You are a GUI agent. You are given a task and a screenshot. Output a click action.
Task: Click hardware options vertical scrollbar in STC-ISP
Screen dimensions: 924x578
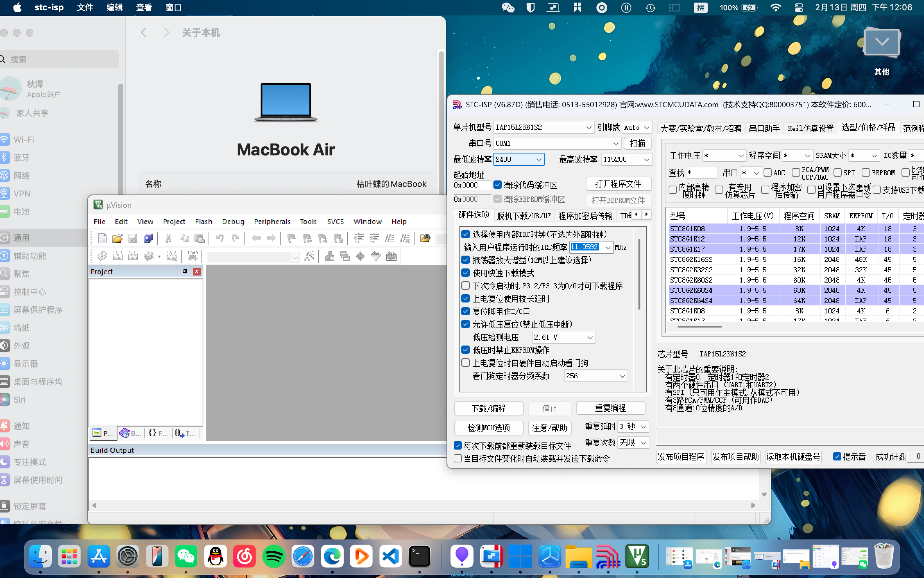point(639,274)
